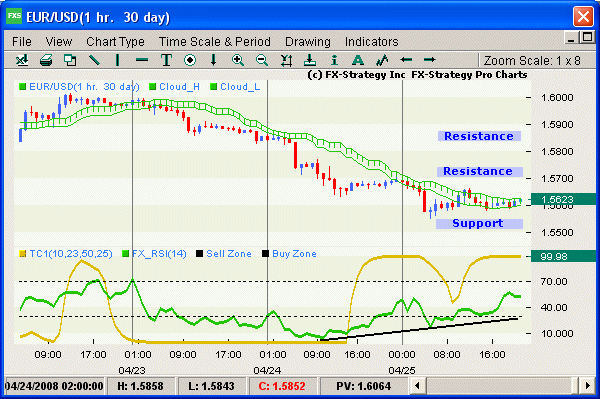Viewport: 600px width, 399px height.
Task: Click the bold A font icon
Action: point(358,60)
